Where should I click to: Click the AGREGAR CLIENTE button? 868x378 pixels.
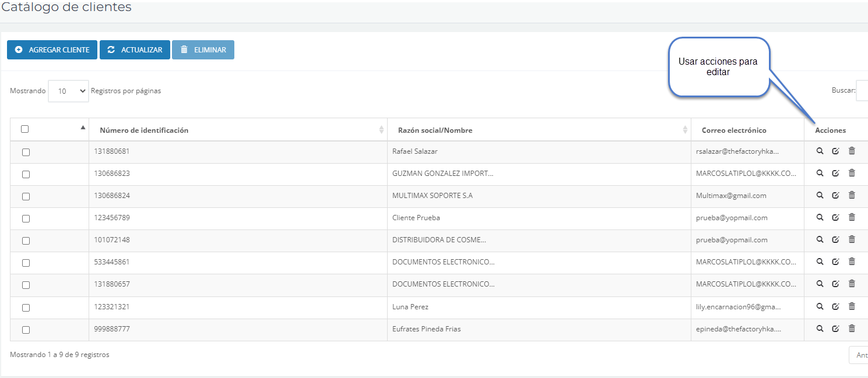point(52,50)
